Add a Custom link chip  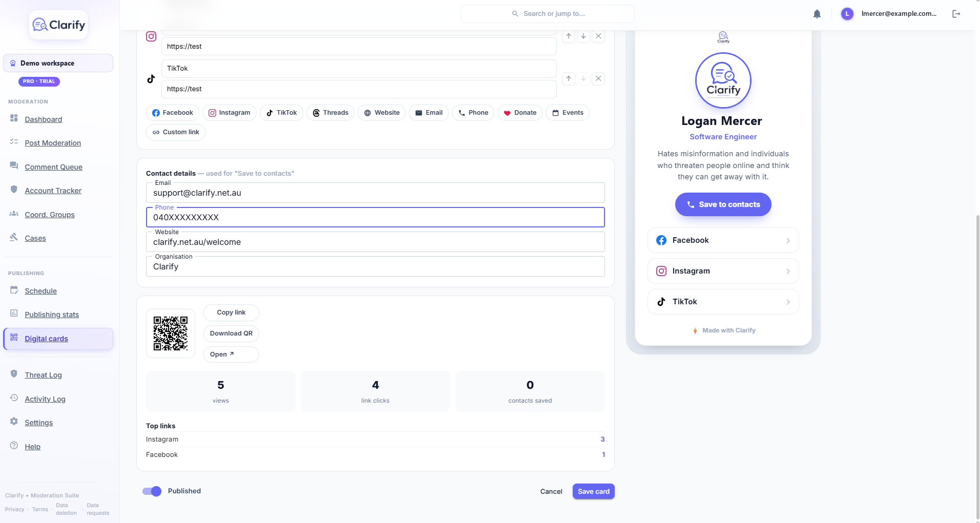[x=176, y=132]
